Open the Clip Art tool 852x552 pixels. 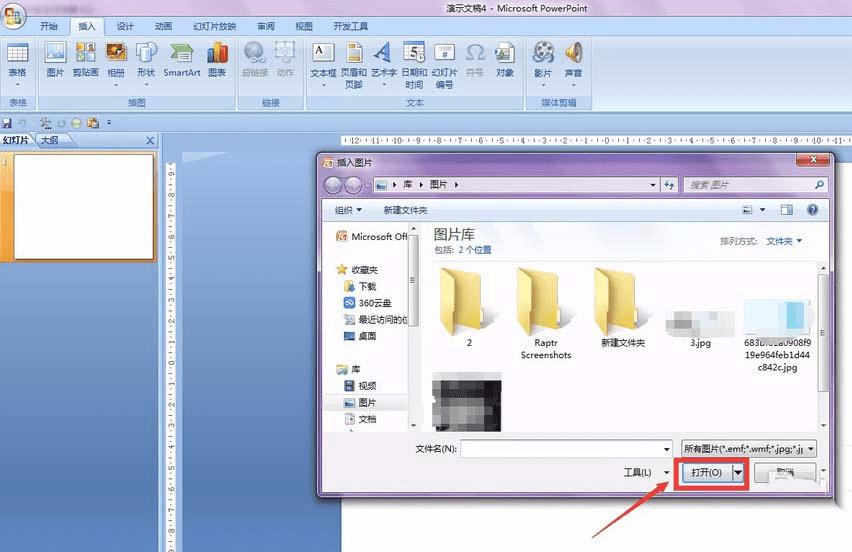[x=85, y=59]
